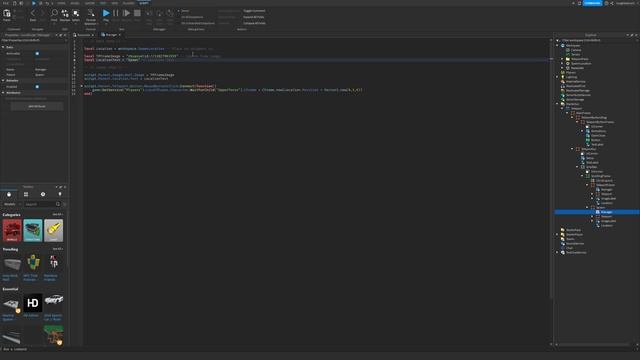Click the Add Attribute button
The image size is (640, 360).
tap(37, 106)
